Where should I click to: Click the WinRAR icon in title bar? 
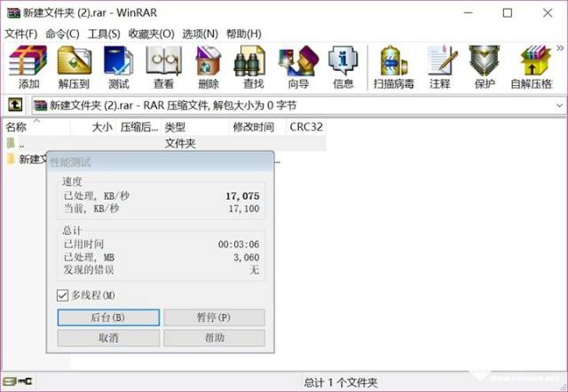tap(13, 13)
